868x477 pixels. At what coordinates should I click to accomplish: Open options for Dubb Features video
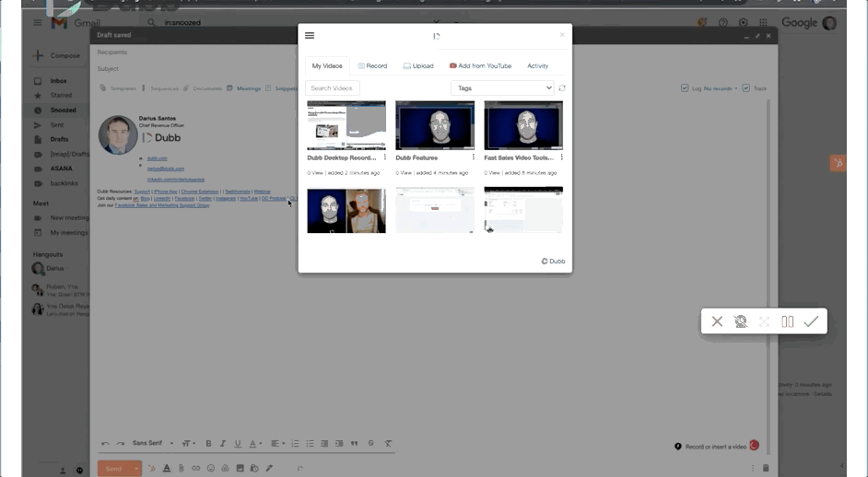pyautogui.click(x=474, y=157)
